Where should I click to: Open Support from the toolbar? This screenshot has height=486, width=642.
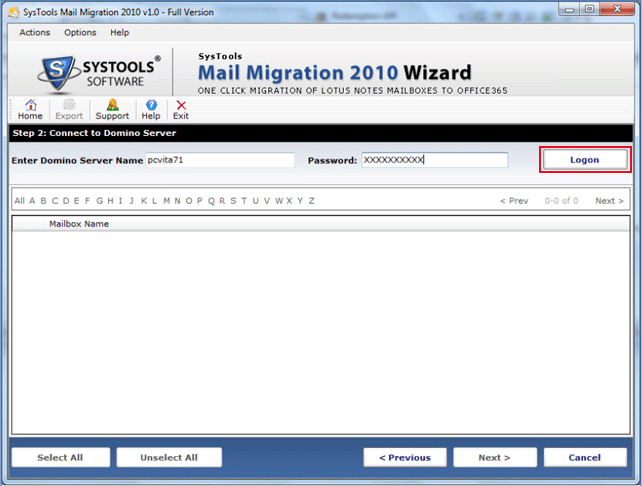click(x=112, y=110)
